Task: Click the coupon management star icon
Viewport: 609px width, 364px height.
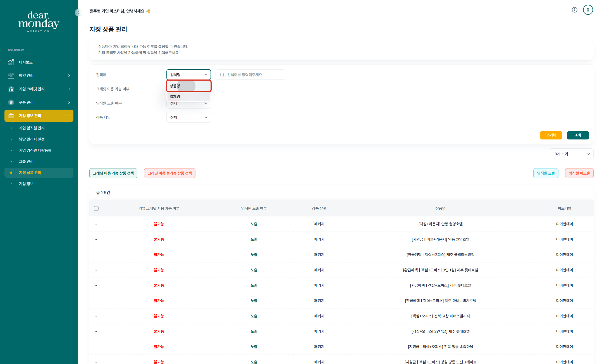Action: click(11, 102)
